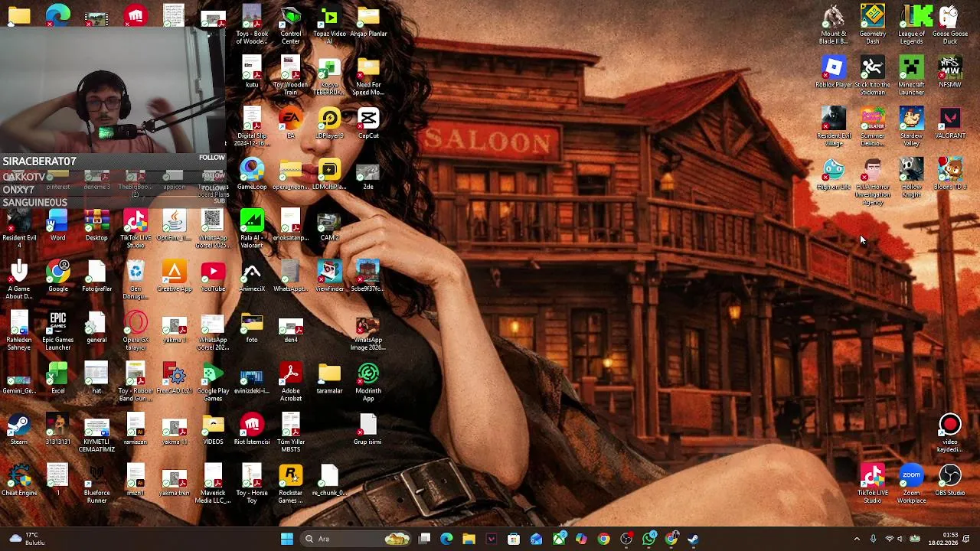Image resolution: width=980 pixels, height=551 pixels.
Task: Select the Rala AI - Valorant icon
Action: coord(252,228)
